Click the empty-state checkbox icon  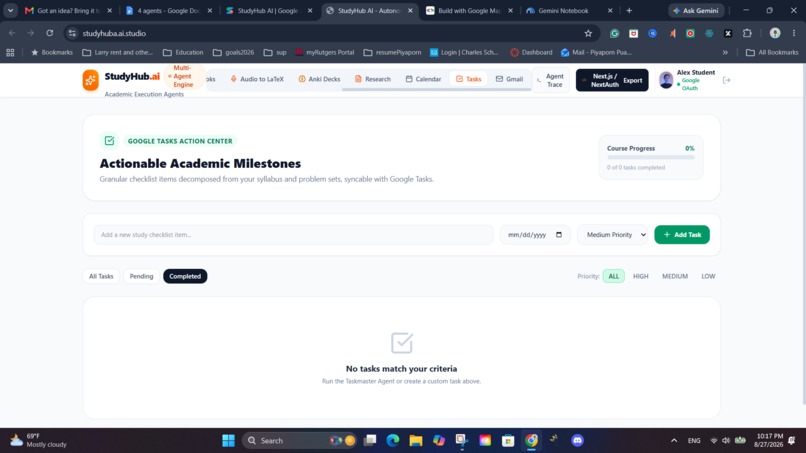click(x=401, y=343)
